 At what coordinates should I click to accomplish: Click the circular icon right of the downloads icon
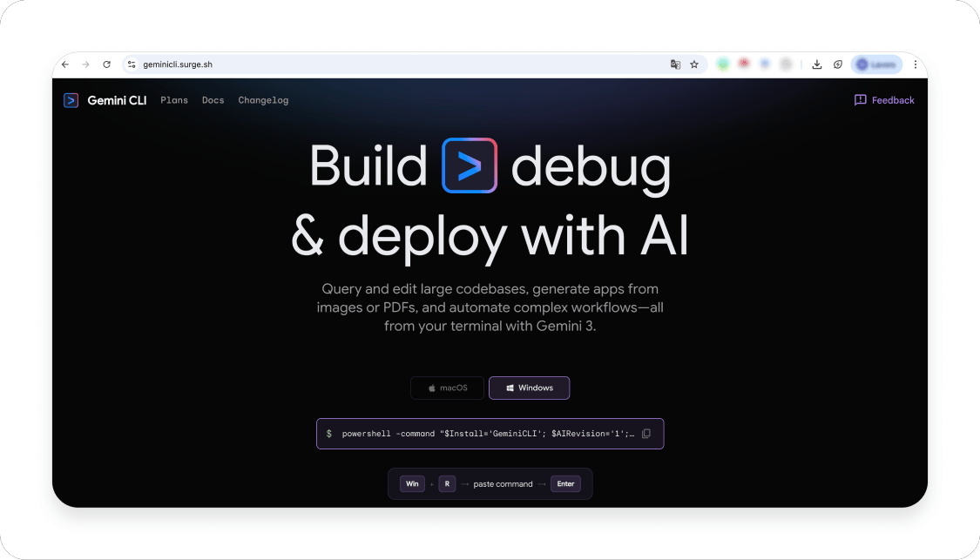838,64
